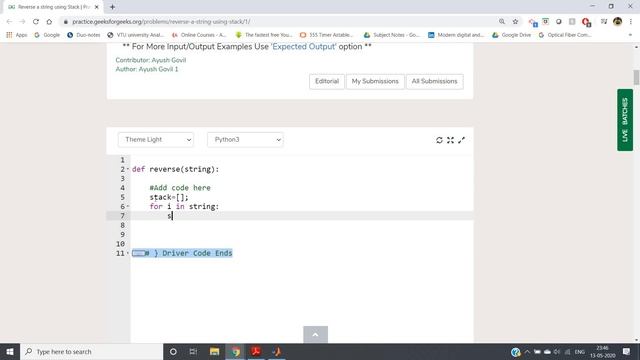640x360 pixels.
Task: View My Submissions
Action: (375, 81)
